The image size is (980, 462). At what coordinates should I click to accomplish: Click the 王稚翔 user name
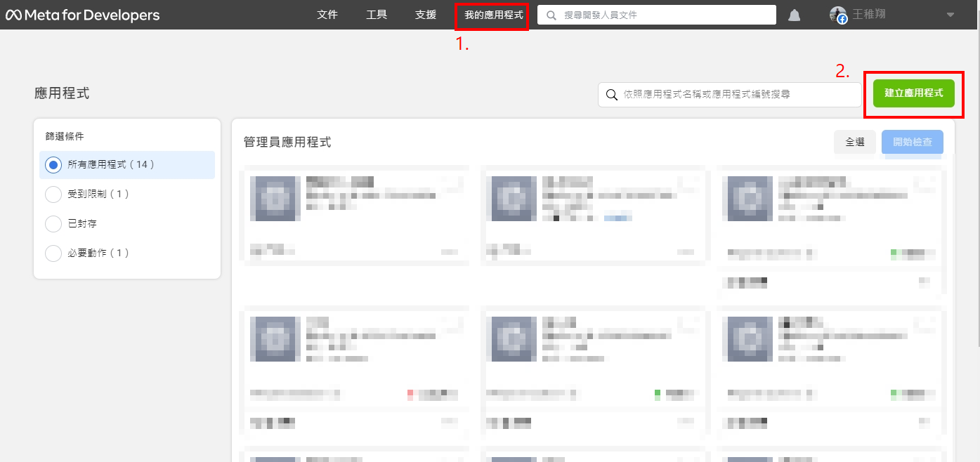pos(868,15)
